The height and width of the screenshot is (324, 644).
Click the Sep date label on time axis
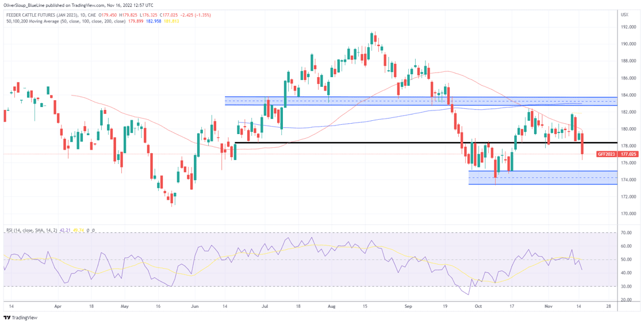point(408,307)
